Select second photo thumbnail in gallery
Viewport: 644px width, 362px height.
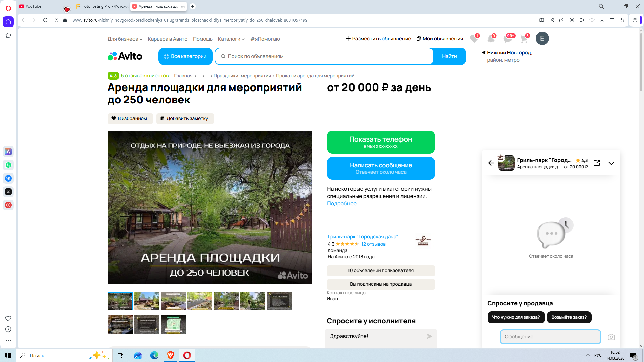point(147,301)
